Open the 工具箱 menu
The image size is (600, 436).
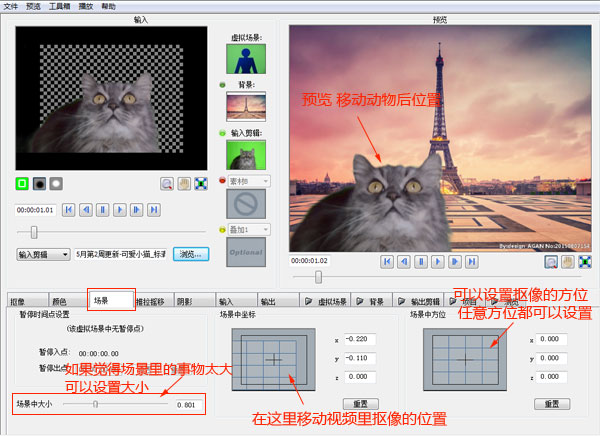(59, 6)
